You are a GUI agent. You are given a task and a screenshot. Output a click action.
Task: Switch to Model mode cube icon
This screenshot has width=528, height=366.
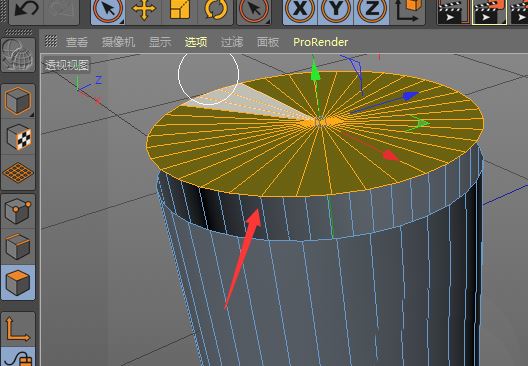18,101
